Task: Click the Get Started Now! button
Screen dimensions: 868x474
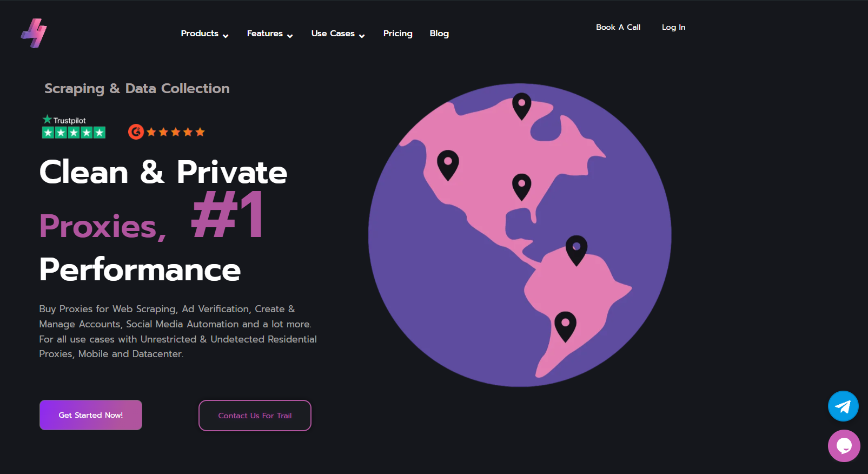Action: click(91, 415)
